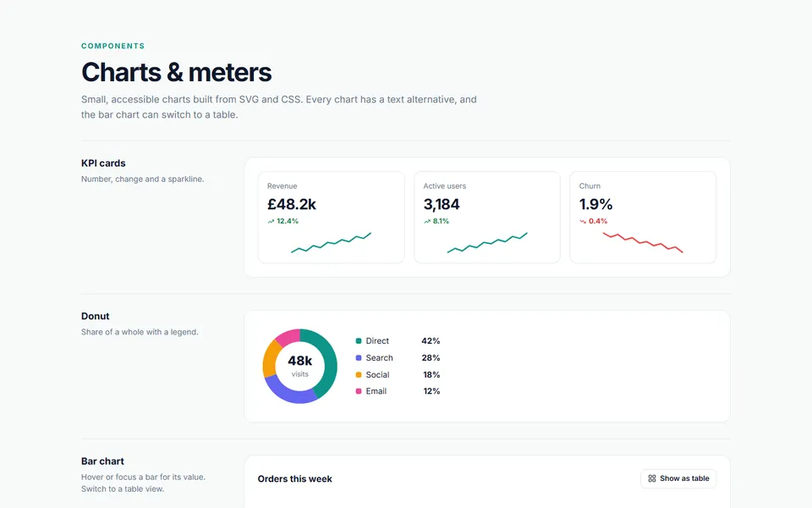Click the Active users sparkline chart
The image size is (812, 508).
coord(487,243)
